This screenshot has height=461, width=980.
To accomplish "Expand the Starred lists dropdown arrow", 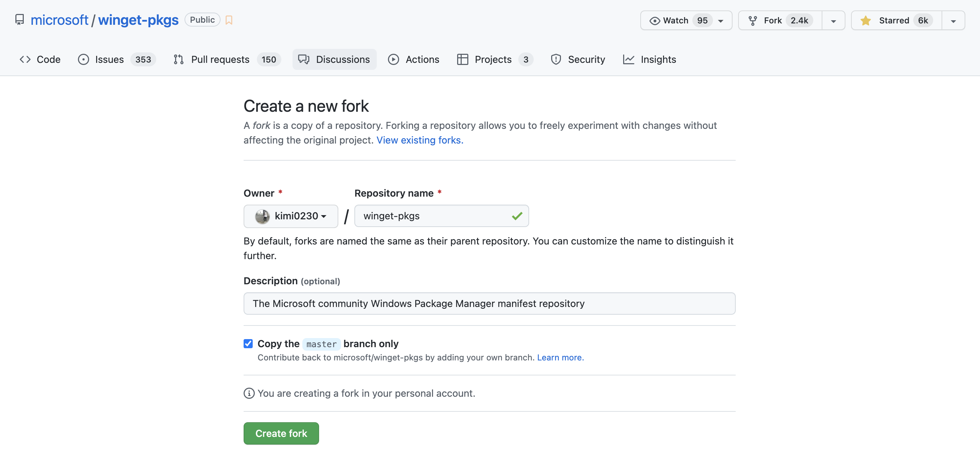I will [953, 21].
